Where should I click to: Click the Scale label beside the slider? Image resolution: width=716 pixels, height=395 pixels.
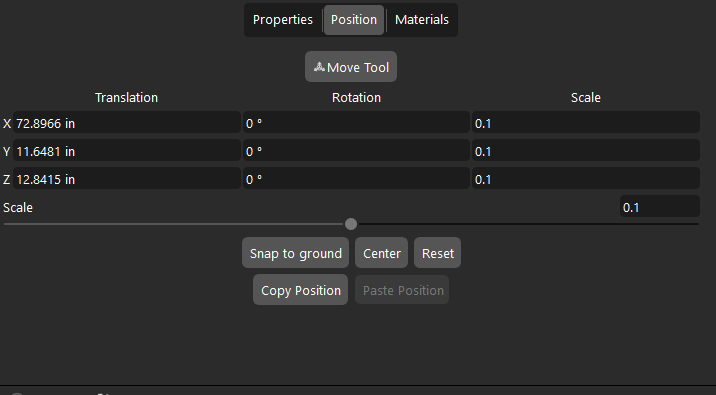pos(18,207)
